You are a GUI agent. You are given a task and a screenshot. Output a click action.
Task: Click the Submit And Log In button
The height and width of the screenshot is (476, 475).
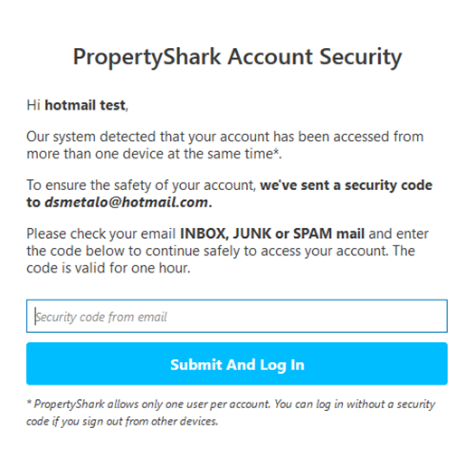237,364
